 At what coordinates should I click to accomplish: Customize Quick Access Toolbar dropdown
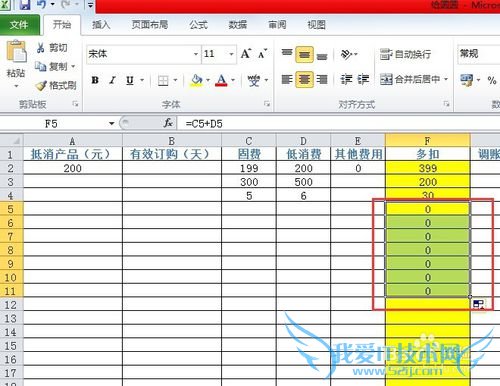click(x=90, y=5)
